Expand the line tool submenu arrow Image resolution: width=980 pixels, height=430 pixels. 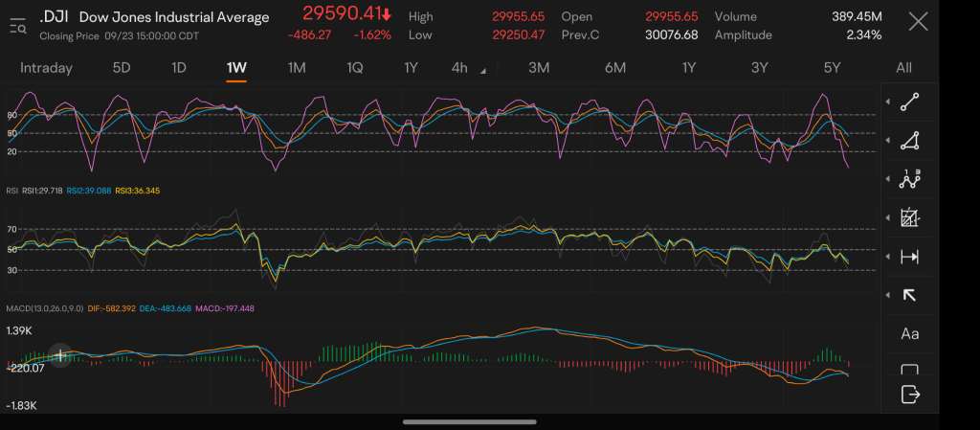point(888,102)
